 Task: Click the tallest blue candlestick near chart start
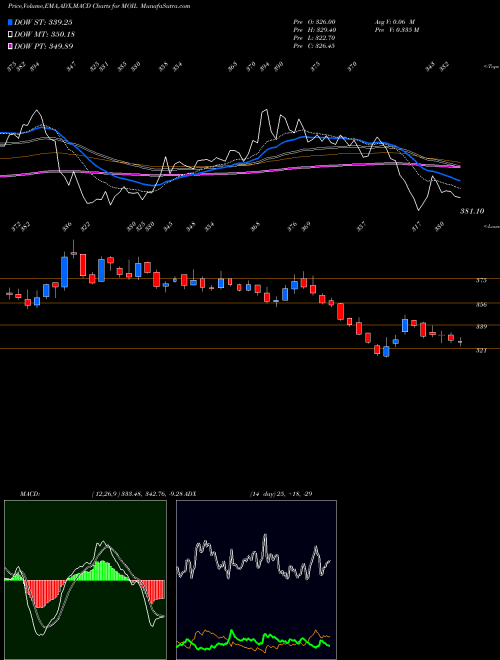coord(64,272)
